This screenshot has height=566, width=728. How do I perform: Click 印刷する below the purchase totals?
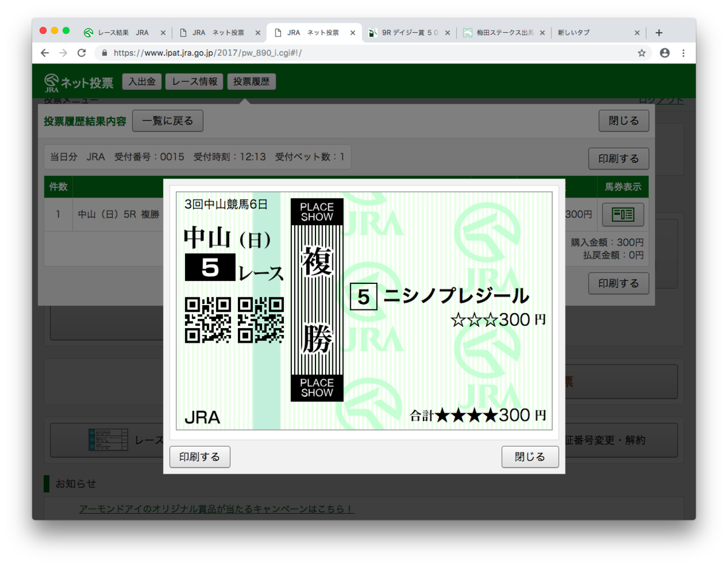619,283
